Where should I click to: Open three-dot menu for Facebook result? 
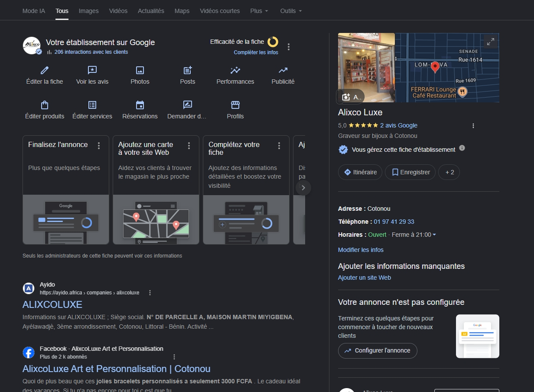[174, 357]
